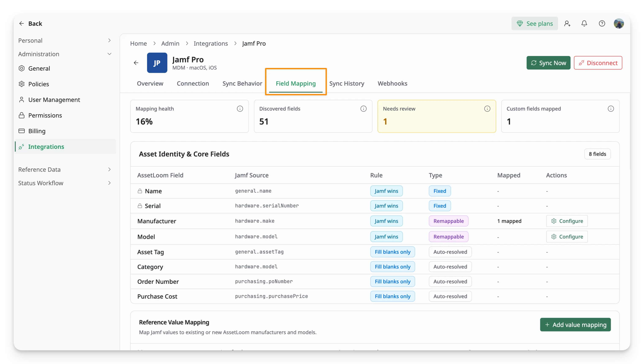Show info for Mapping health card
The image size is (644, 364).
tap(240, 109)
